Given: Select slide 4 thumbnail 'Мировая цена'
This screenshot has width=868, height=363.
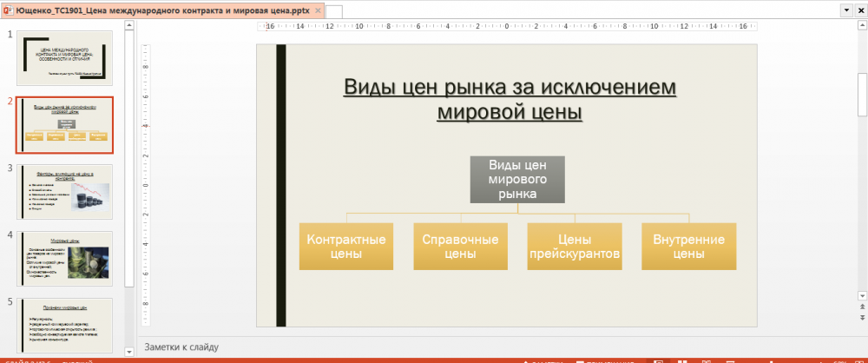Looking at the screenshot, I should (x=66, y=258).
